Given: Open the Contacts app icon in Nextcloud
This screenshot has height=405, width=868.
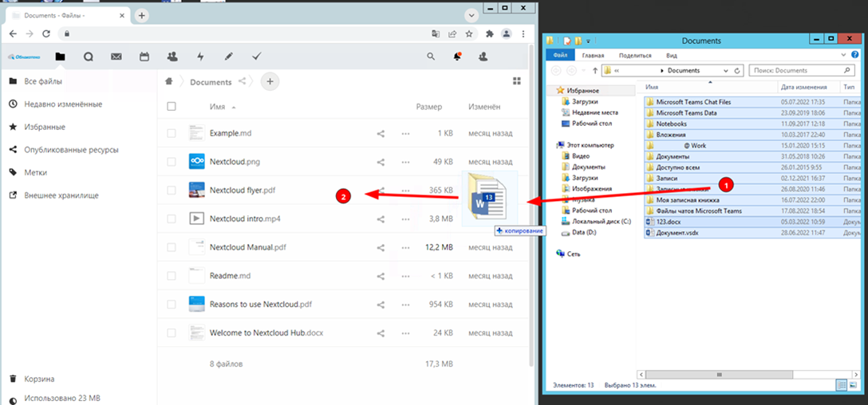Looking at the screenshot, I should pos(172,57).
